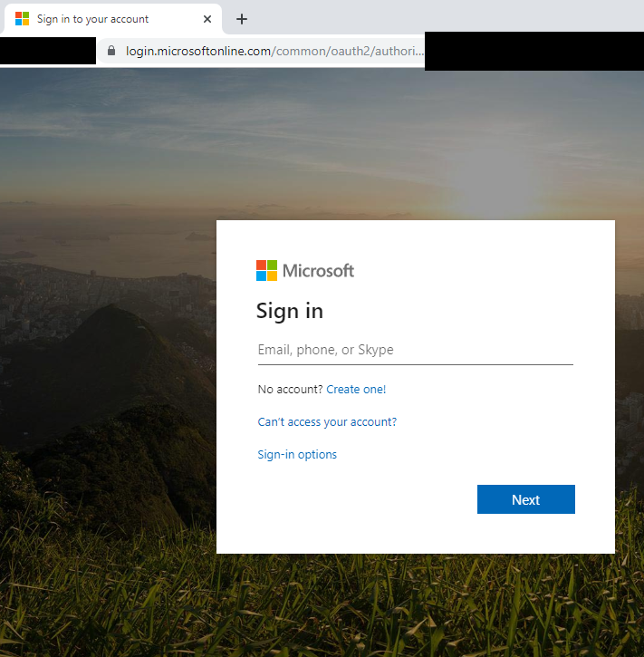Select the "Sign in to your account" tab title
Screen dimensions: 644x657
click(92, 19)
